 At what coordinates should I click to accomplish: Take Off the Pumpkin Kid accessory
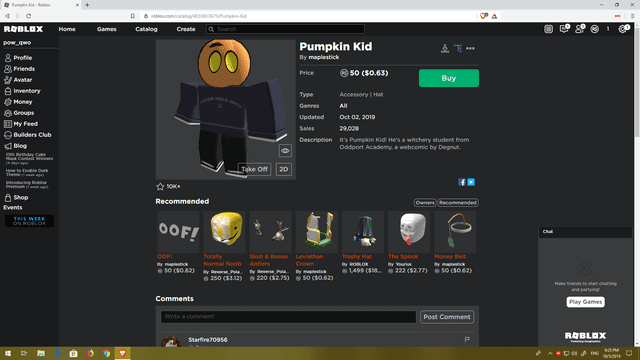(x=254, y=169)
